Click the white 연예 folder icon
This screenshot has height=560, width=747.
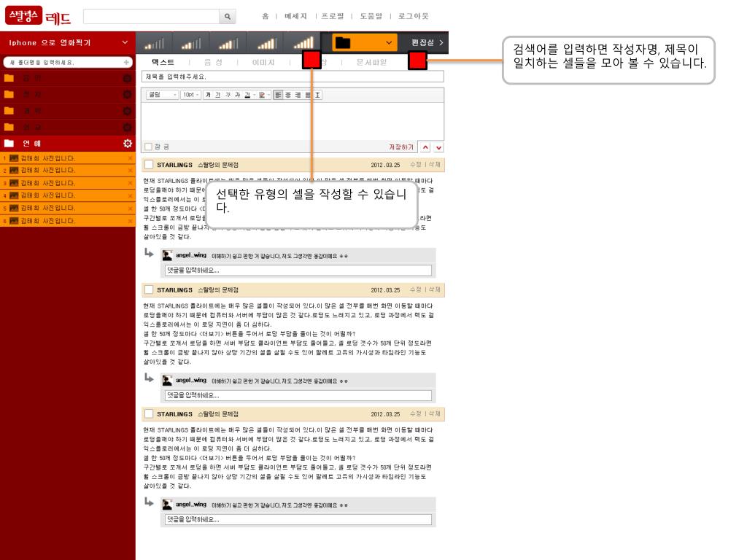[9, 144]
